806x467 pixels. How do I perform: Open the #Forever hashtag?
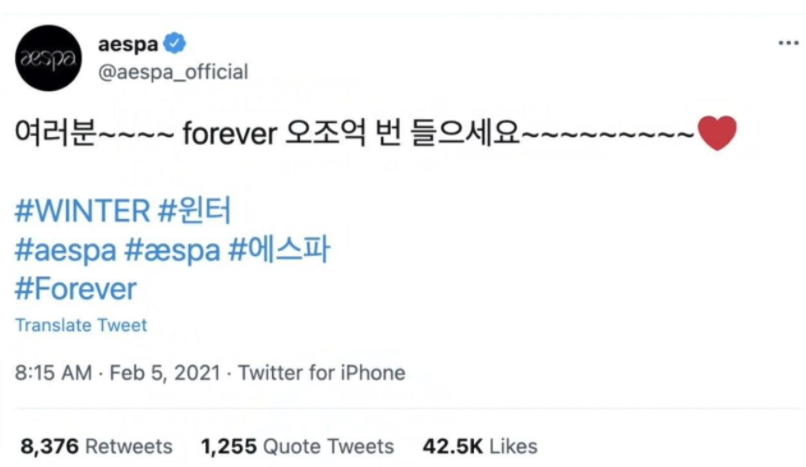76,289
